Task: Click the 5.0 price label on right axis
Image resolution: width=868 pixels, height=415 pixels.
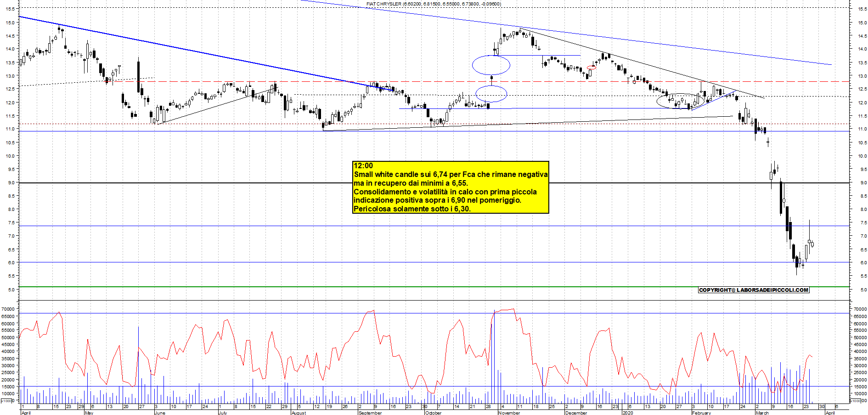Action: tap(863, 290)
